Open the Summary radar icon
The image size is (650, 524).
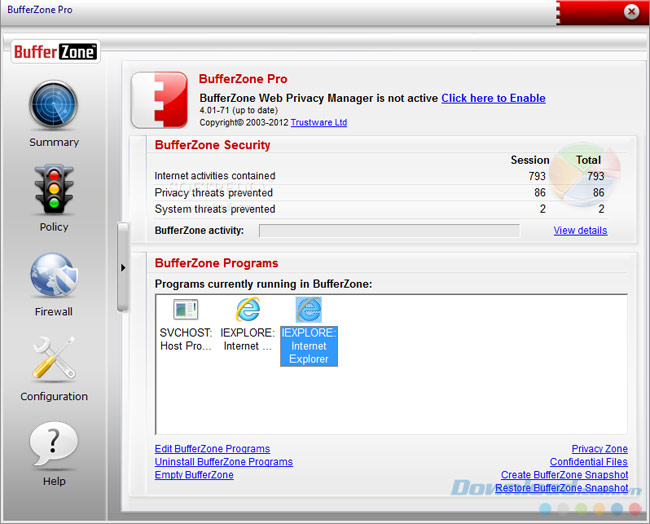coord(53,105)
